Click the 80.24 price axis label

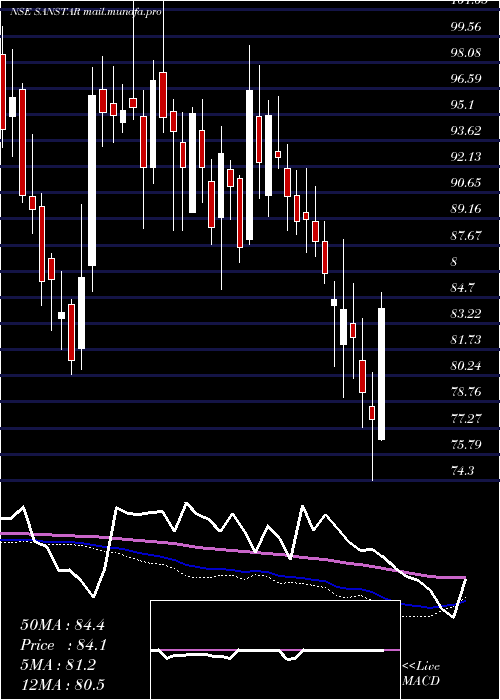pyautogui.click(x=466, y=366)
